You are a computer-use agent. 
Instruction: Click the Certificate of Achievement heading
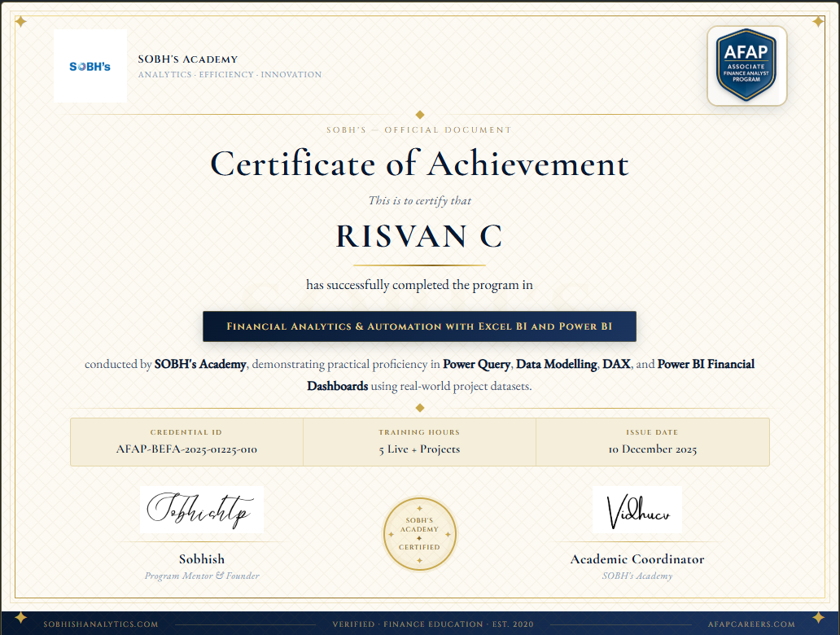[420, 165]
